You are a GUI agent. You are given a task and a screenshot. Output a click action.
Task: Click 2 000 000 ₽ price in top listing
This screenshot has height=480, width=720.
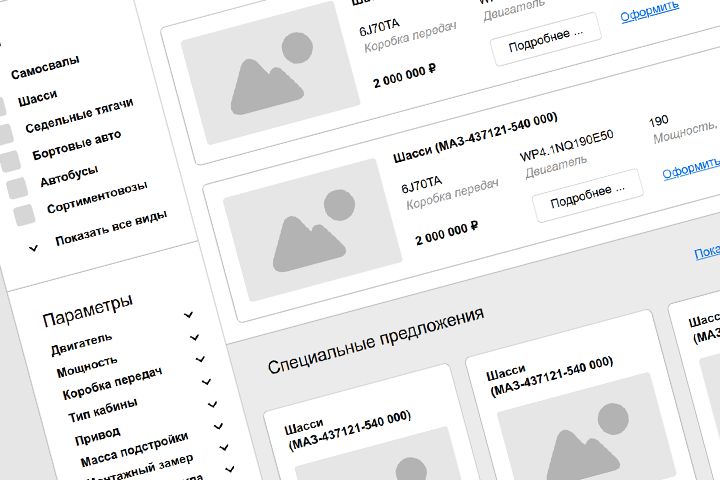click(x=405, y=75)
